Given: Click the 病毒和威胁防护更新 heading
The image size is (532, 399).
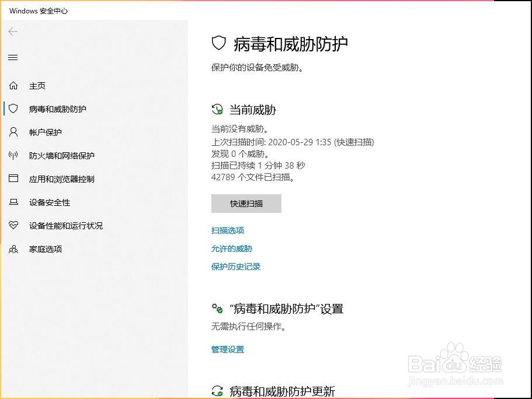Looking at the screenshot, I should click(282, 391).
